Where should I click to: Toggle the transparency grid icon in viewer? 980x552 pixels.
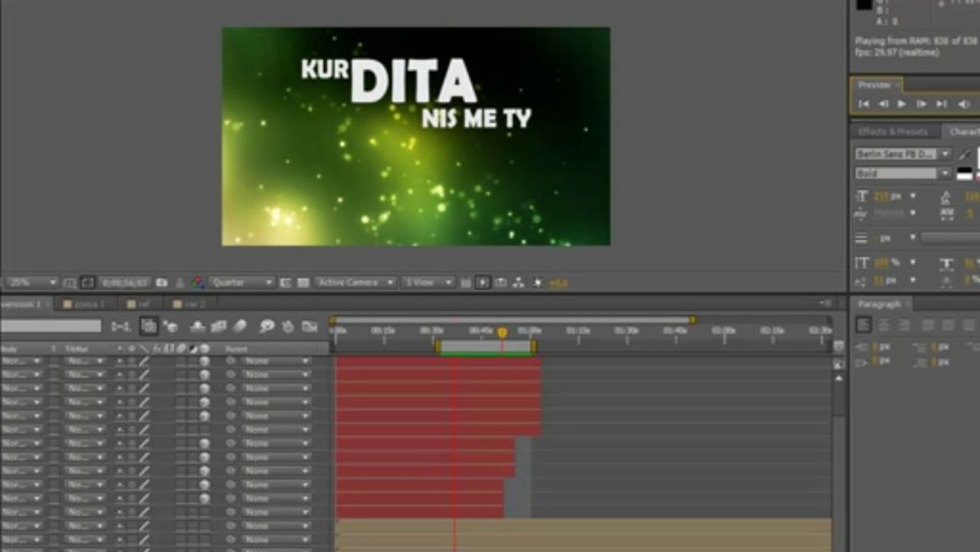tap(303, 283)
